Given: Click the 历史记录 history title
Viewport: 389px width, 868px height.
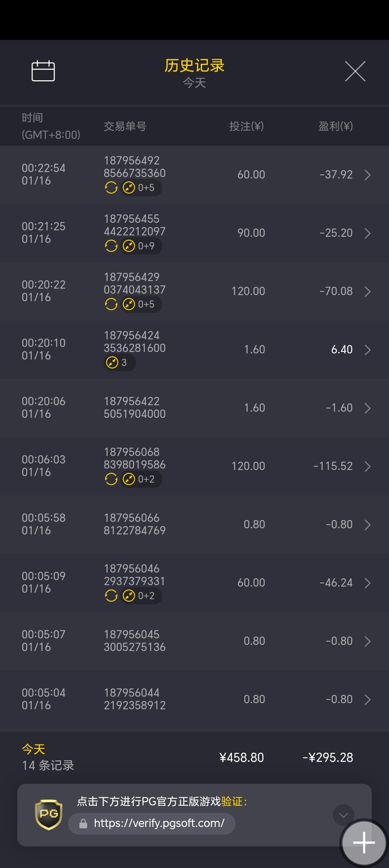Looking at the screenshot, I should [x=194, y=65].
